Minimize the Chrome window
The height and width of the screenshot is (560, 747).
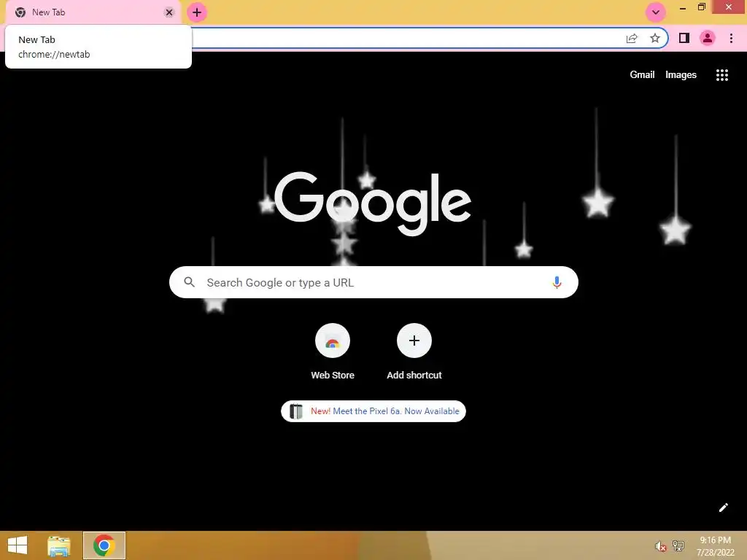coord(683,7)
